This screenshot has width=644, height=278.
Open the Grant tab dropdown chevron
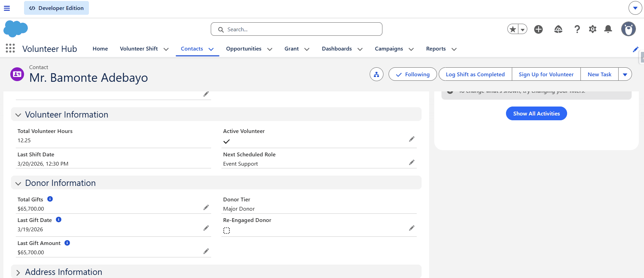307,49
